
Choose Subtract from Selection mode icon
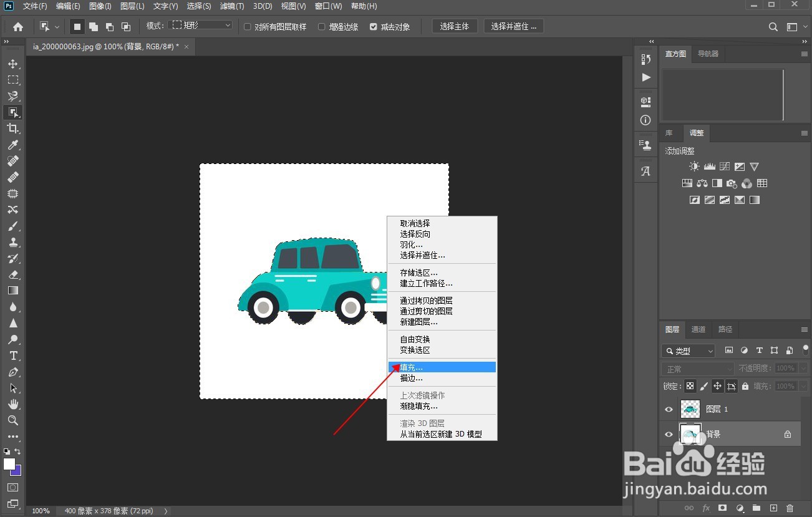[x=110, y=27]
